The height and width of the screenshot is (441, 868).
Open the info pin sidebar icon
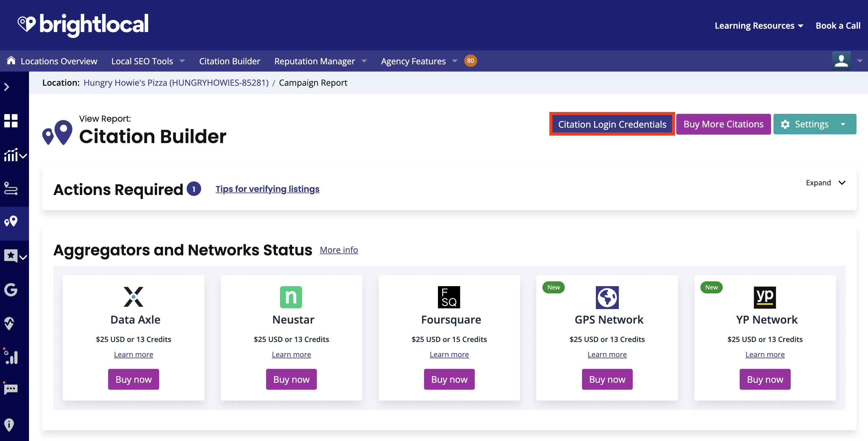[9, 425]
